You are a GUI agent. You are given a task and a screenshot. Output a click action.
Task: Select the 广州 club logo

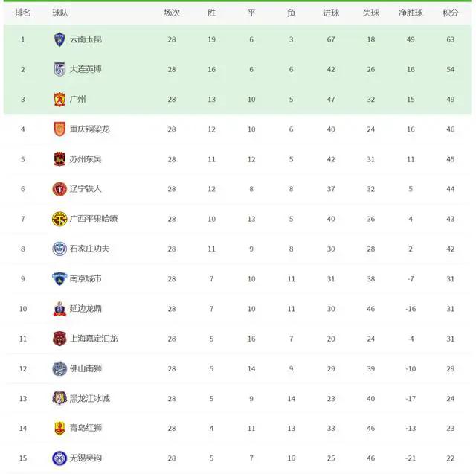(59, 99)
